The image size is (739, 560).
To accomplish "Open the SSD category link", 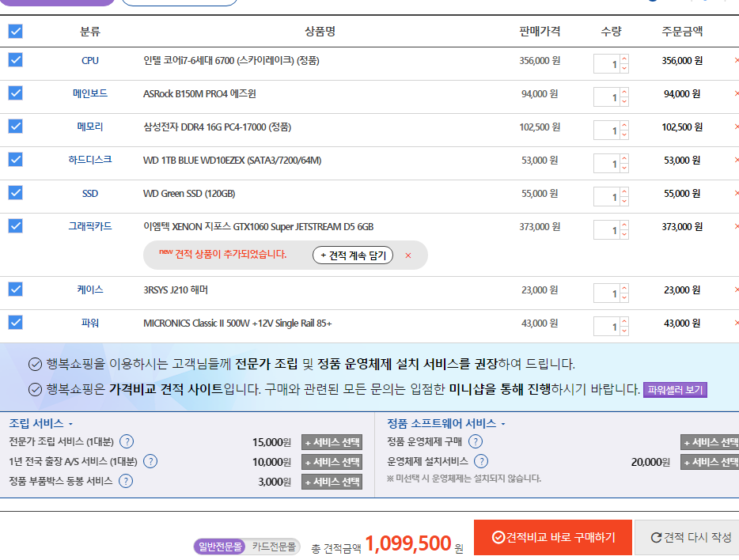I will click(90, 194).
